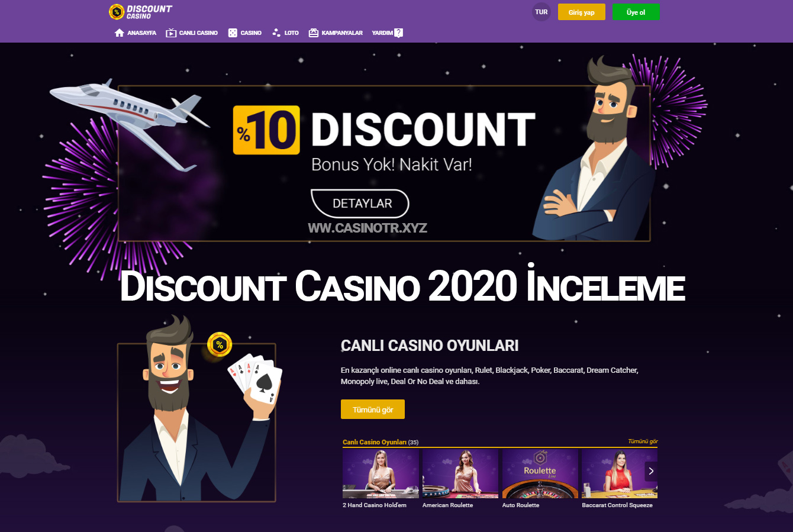Open the 2 Hand Casino Hold'em thumbnail
The height and width of the screenshot is (532, 793).
(x=381, y=474)
